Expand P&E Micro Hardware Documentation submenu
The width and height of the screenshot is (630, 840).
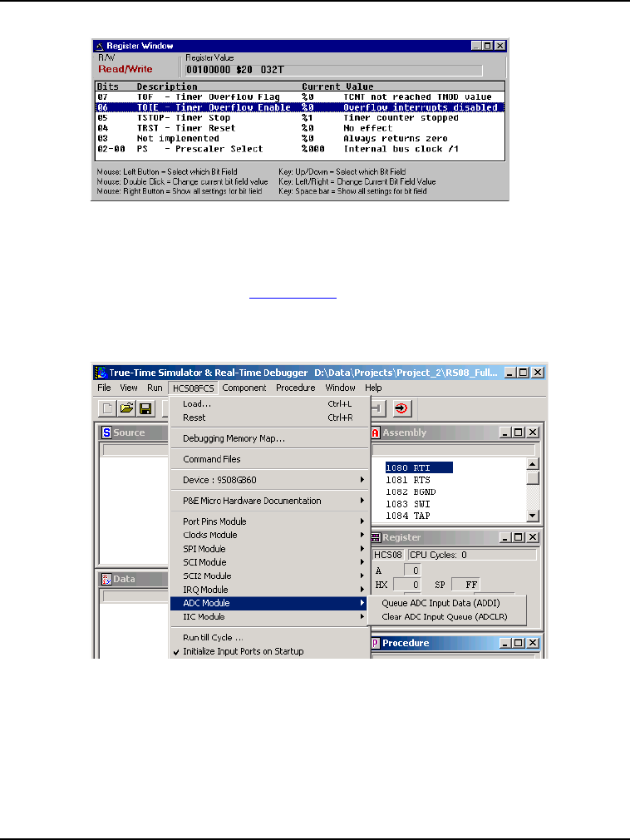point(270,501)
